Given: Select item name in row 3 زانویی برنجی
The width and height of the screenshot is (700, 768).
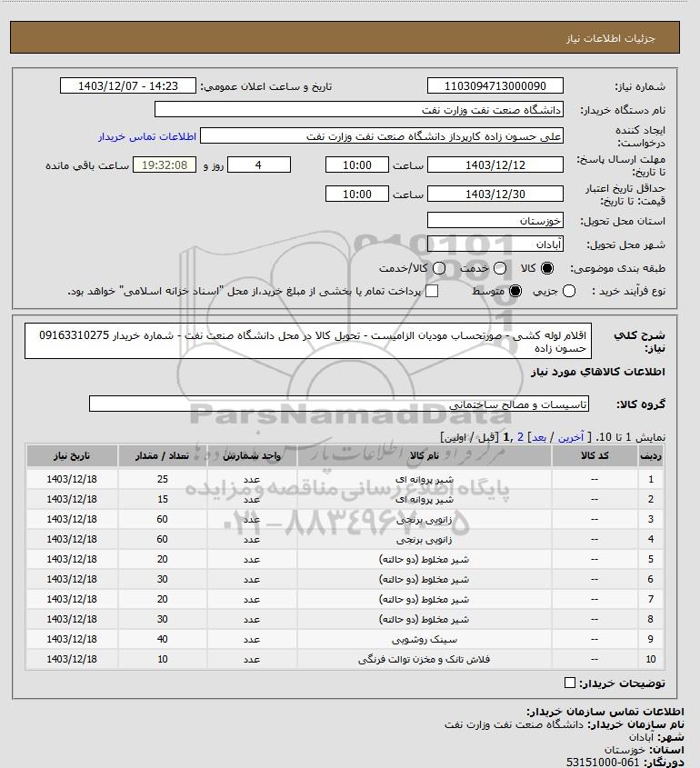Looking at the screenshot, I should tap(425, 520).
